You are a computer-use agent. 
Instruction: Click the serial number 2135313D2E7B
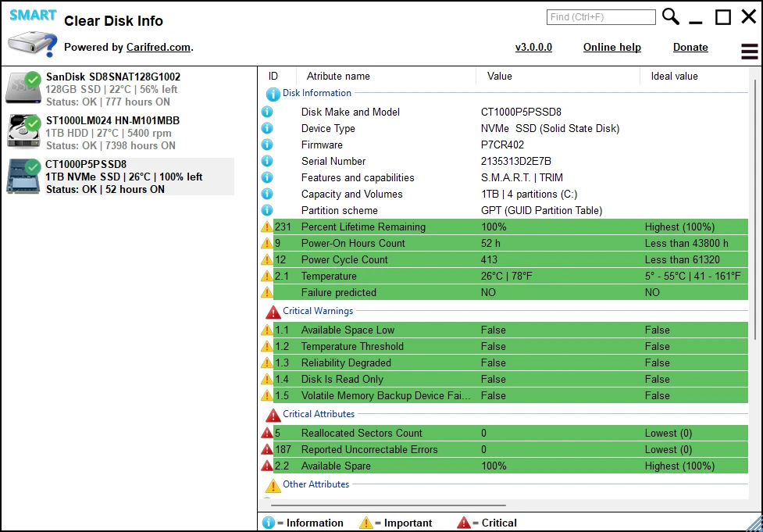pyautogui.click(x=515, y=161)
